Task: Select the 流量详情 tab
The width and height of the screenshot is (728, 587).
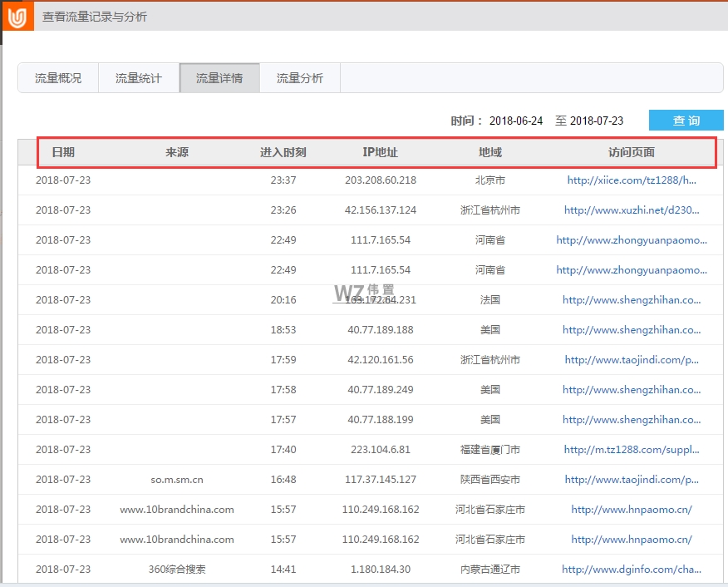Action: (x=219, y=77)
